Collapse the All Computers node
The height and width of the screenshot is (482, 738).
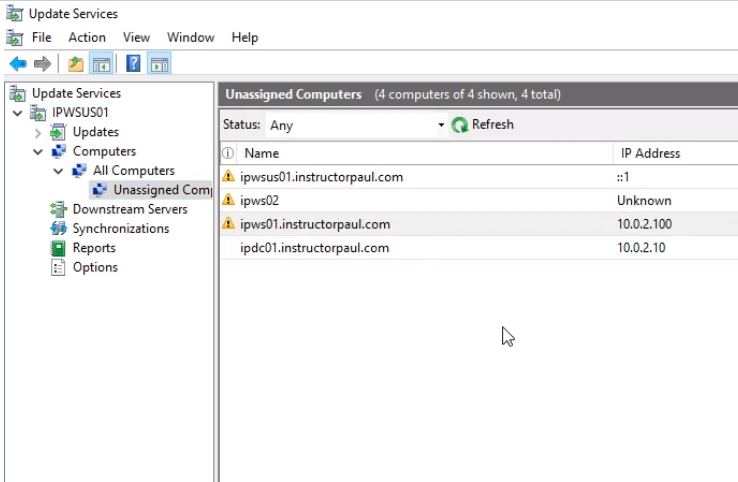click(58, 171)
